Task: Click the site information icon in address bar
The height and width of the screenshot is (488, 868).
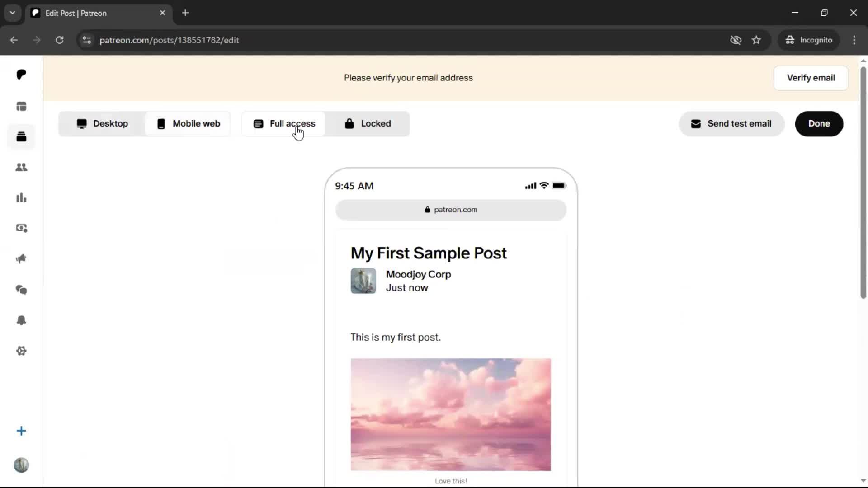Action: click(x=87, y=40)
